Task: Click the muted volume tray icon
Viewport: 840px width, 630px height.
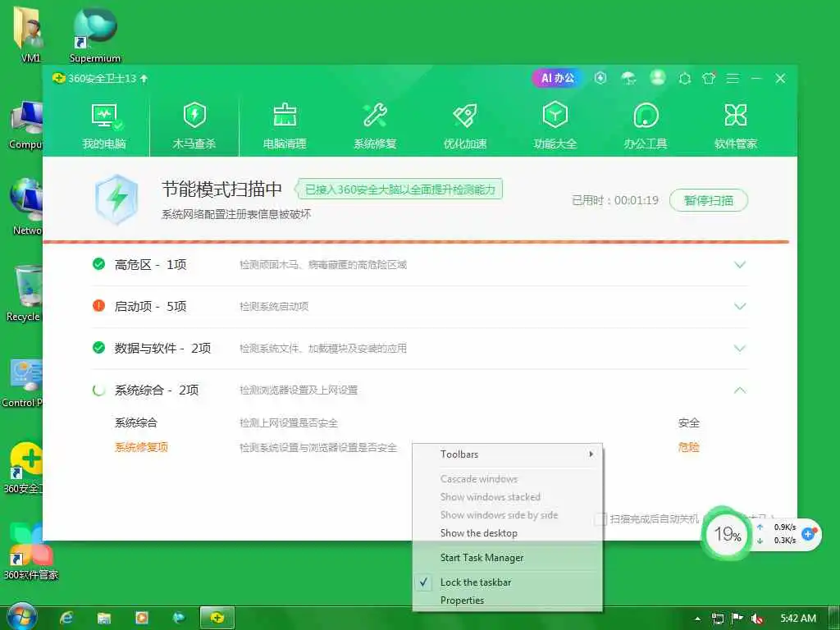Action: [x=757, y=619]
